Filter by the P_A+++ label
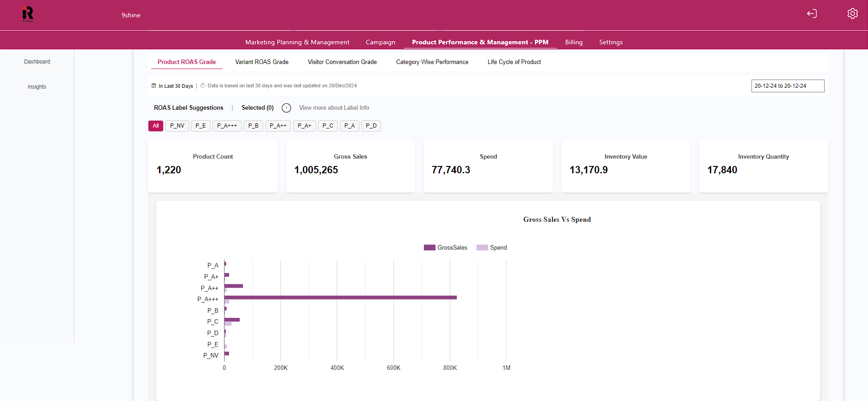This screenshot has height=401, width=868. tap(227, 126)
